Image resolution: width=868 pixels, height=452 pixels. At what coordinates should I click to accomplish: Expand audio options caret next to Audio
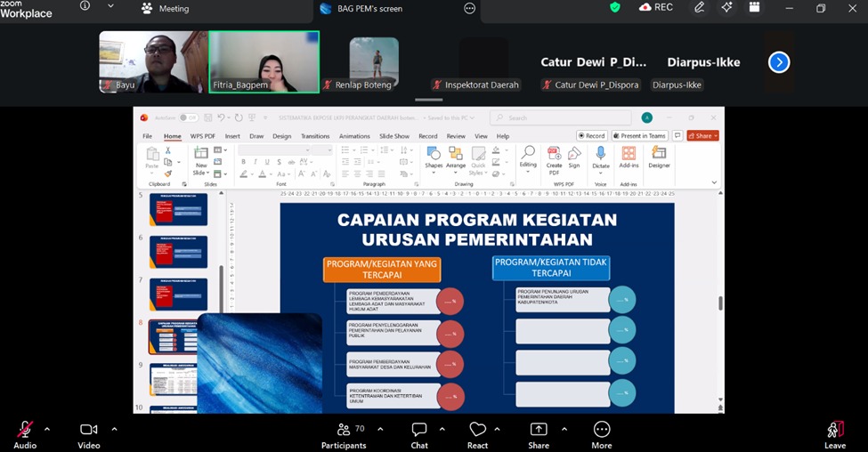(47, 429)
